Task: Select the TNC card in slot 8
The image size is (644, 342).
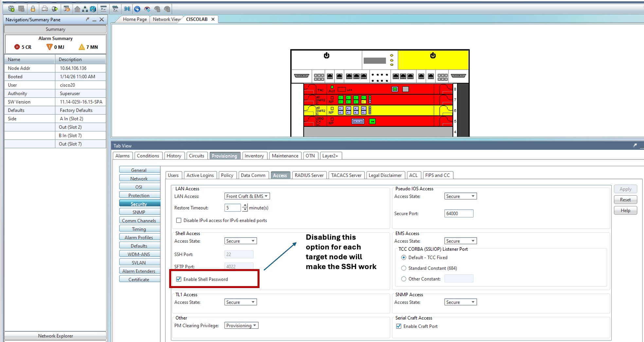Action: [378, 89]
